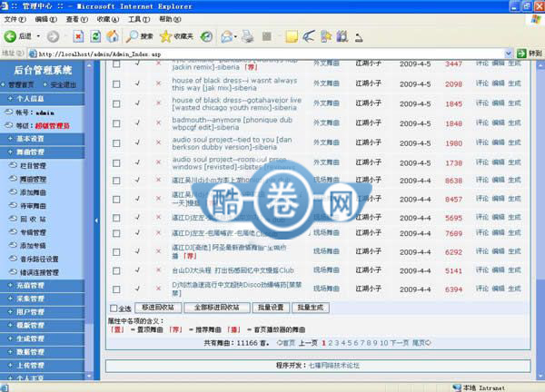
Task: Open the 帮助(H) menu
Action: (170, 19)
